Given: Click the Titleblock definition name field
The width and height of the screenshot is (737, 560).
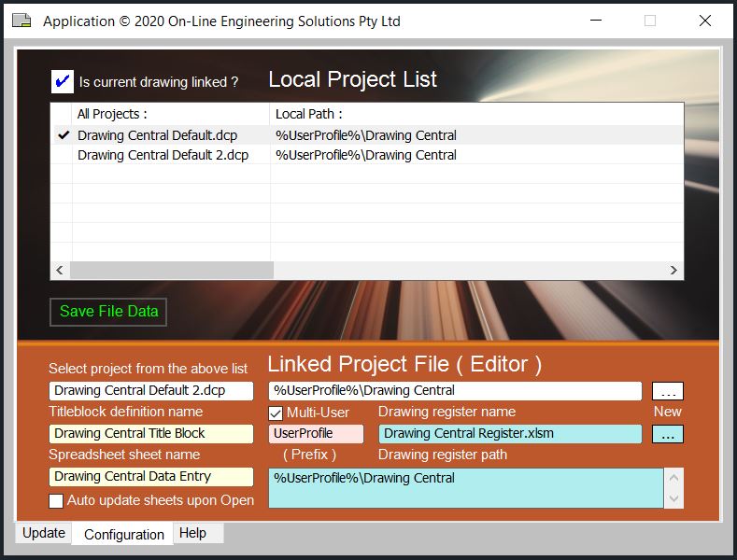Looking at the screenshot, I should pos(150,434).
